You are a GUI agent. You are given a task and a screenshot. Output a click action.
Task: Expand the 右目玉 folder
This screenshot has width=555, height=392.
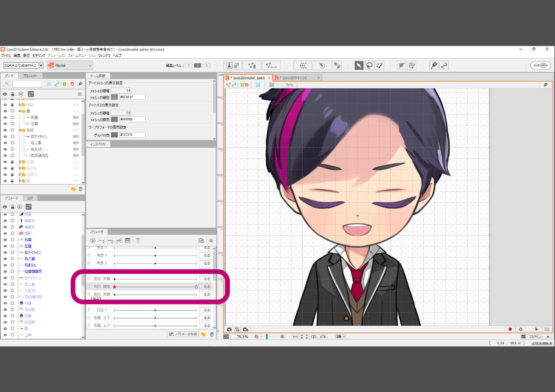[x=20, y=168]
